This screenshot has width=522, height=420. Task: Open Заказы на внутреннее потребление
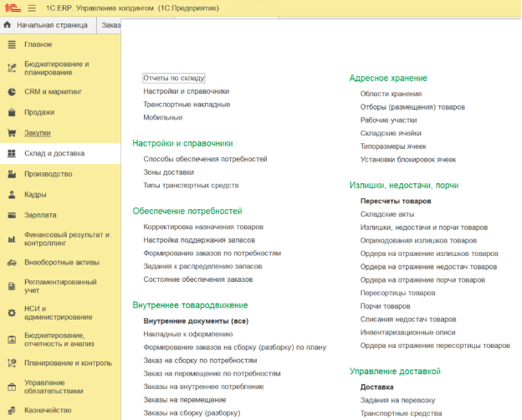tap(203, 387)
